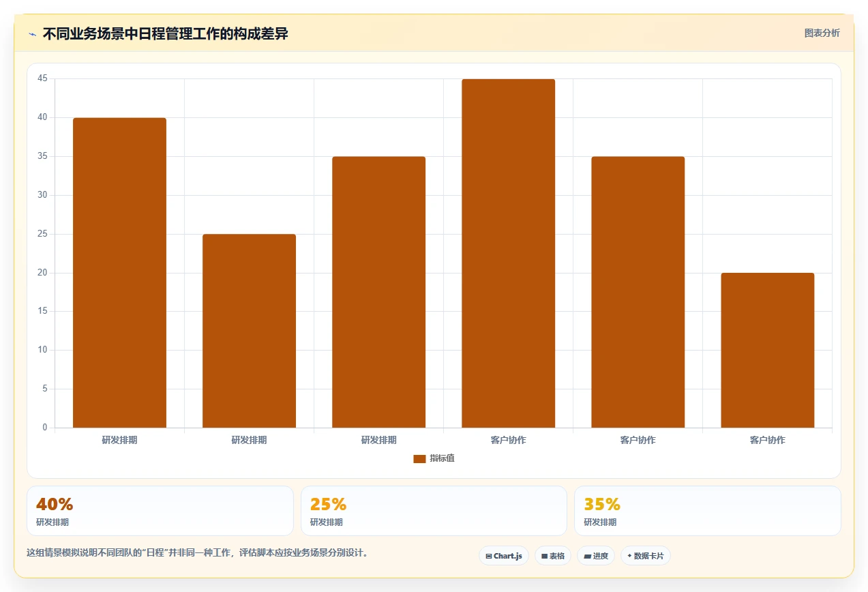The image size is (868, 592).
Task: Click the y-axis tick label 10
Action: (x=42, y=350)
